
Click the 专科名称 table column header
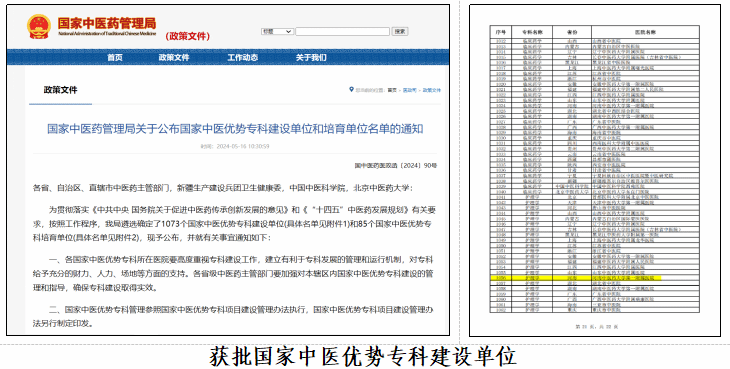tap(532, 33)
